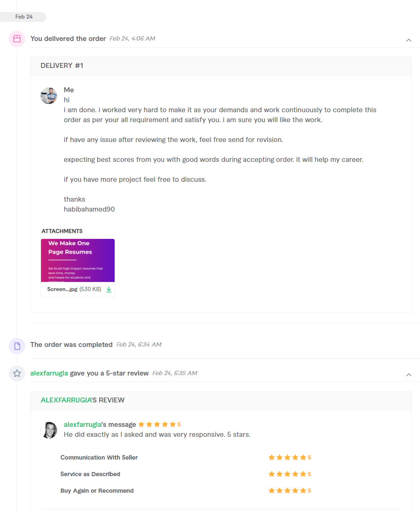This screenshot has height=513, width=420.
Task: Open alexfarrugia link in review message
Action: coord(82,424)
